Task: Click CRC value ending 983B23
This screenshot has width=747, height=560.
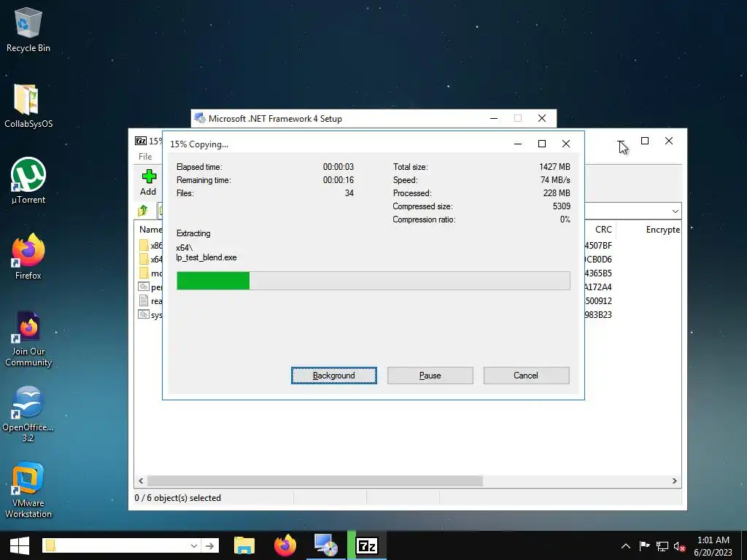Action: pos(598,315)
